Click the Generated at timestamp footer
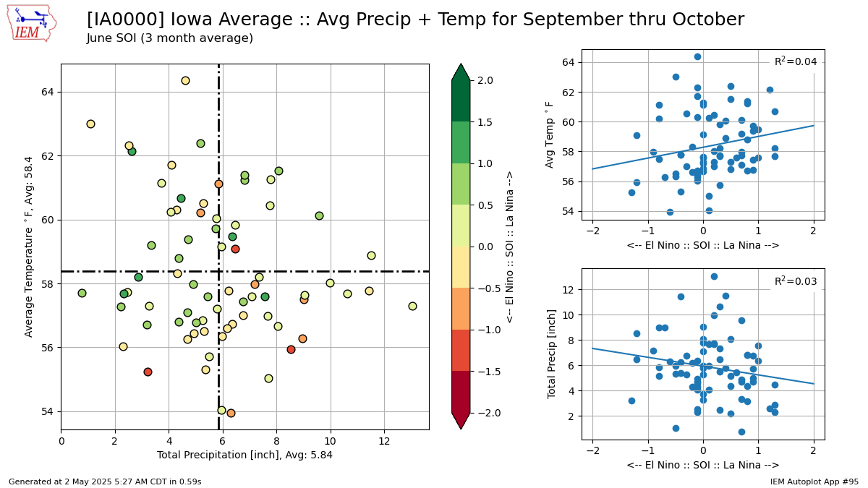This screenshot has width=868, height=488. pyautogui.click(x=105, y=481)
